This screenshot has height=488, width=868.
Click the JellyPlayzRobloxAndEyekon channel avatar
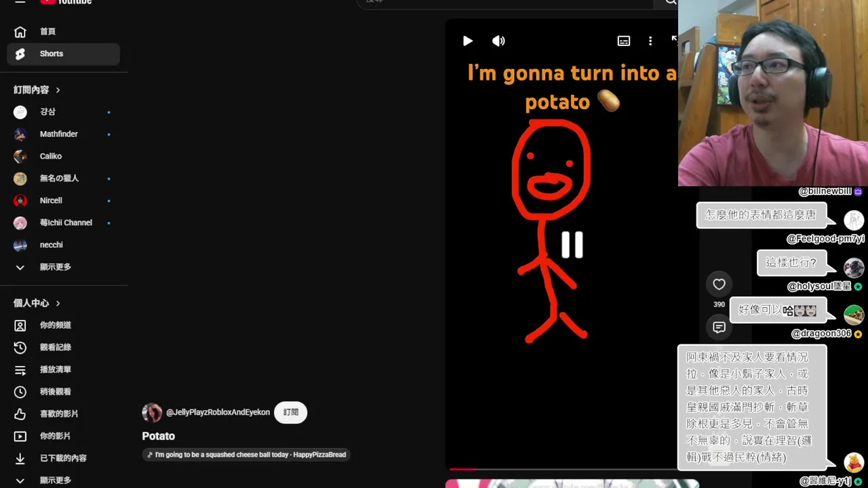pos(152,412)
